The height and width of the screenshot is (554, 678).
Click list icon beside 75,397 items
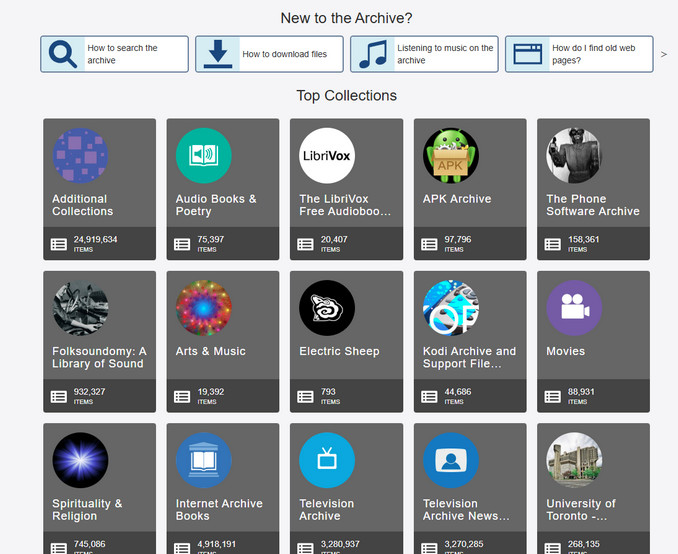point(182,244)
